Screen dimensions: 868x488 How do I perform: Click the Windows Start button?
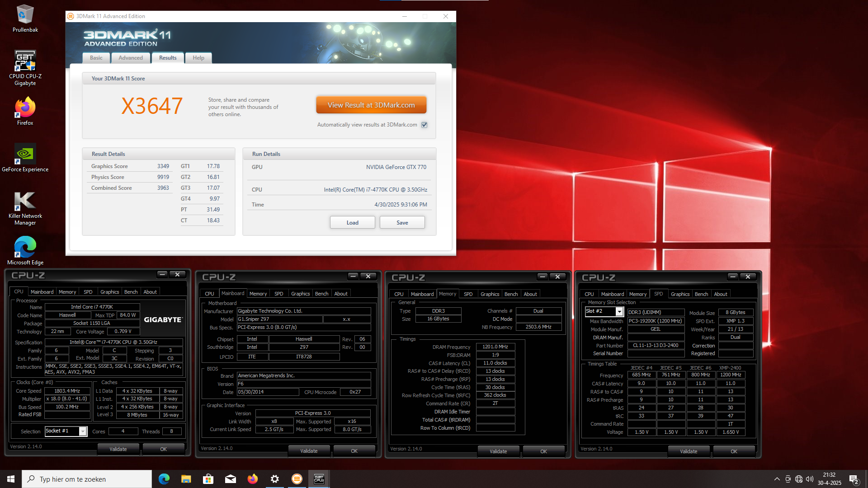(11, 479)
